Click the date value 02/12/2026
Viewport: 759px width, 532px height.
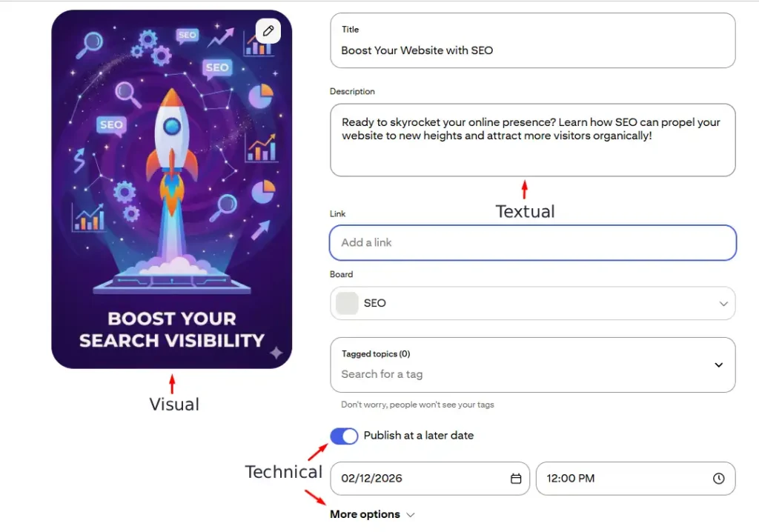[371, 479]
